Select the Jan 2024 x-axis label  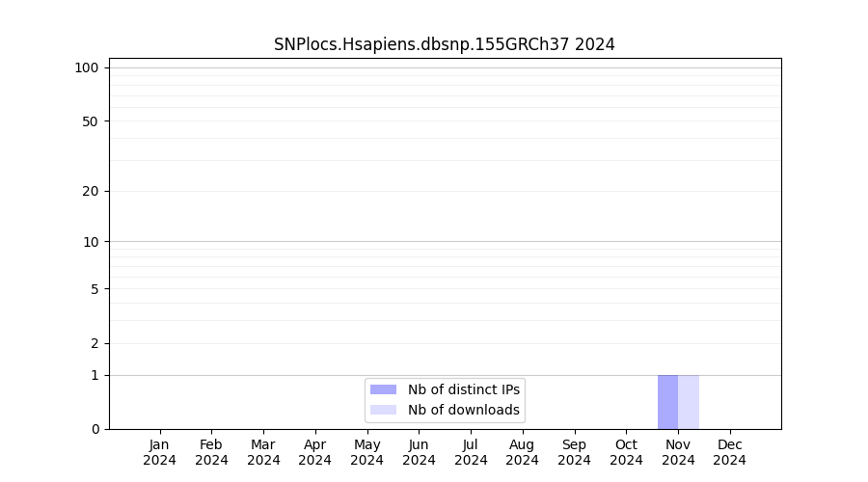coord(160,452)
